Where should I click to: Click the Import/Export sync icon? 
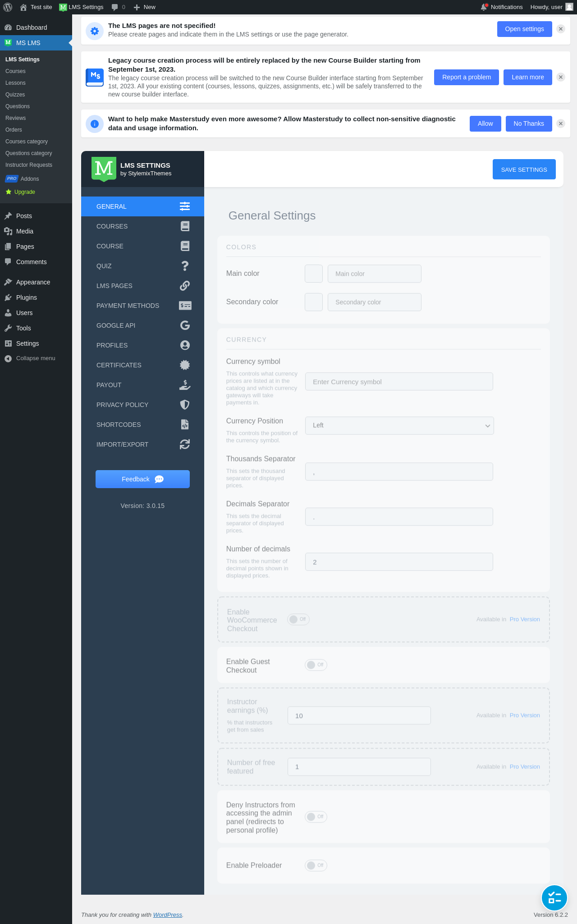185,444
